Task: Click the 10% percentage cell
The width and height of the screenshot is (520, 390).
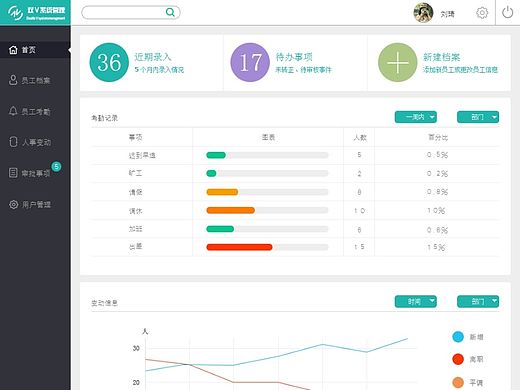Action: (436, 211)
